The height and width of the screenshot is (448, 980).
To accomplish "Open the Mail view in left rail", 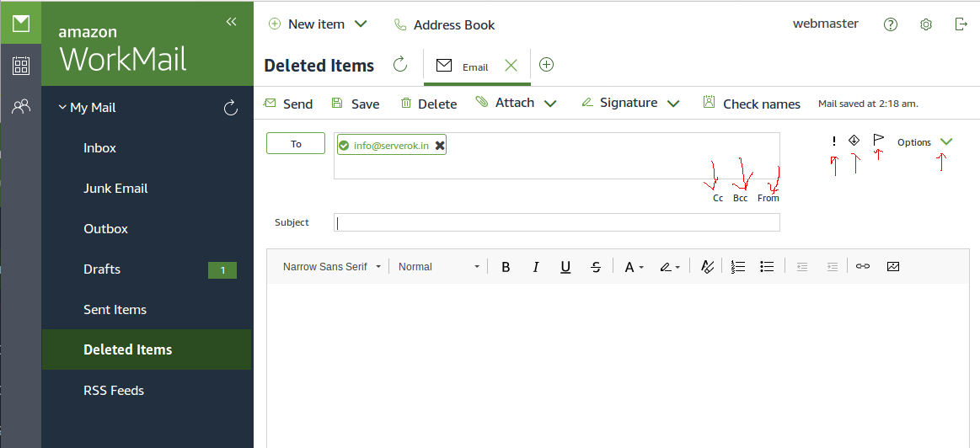I will (20, 24).
